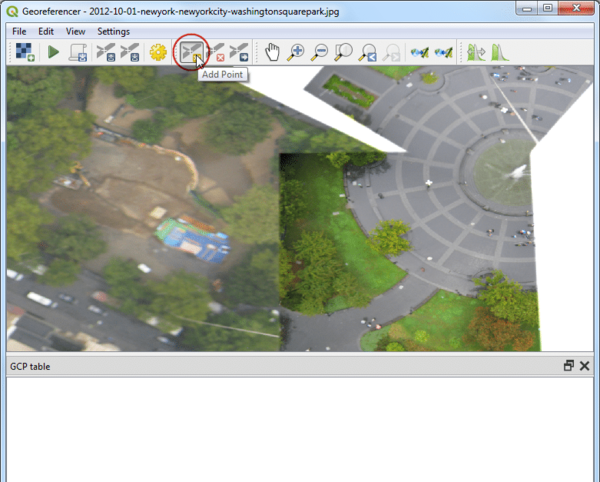Click the fountain in the raster image
The image size is (600, 482).
pyautogui.click(x=505, y=174)
